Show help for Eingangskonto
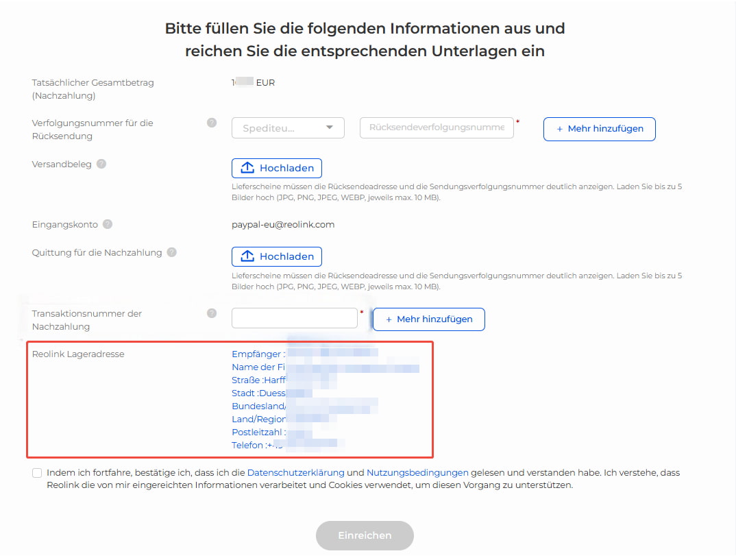The height and width of the screenshot is (560, 736). [108, 224]
